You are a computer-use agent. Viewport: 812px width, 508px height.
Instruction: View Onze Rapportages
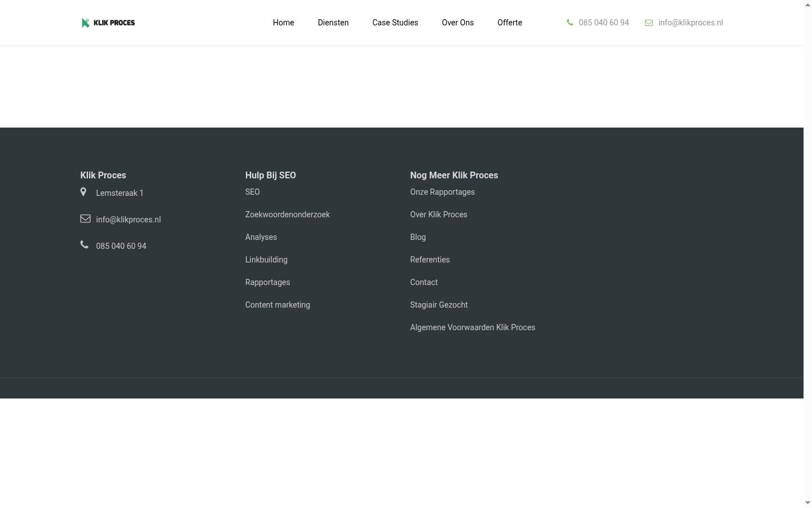(x=443, y=192)
